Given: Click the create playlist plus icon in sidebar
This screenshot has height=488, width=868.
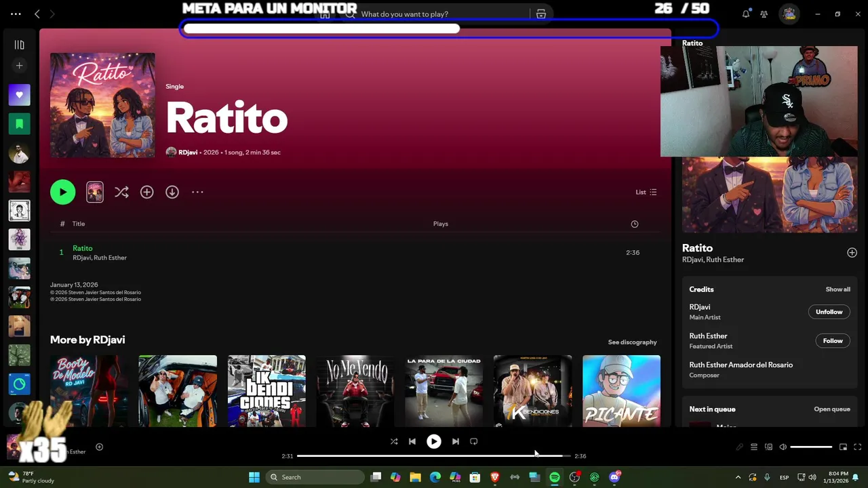Looking at the screenshot, I should (19, 66).
